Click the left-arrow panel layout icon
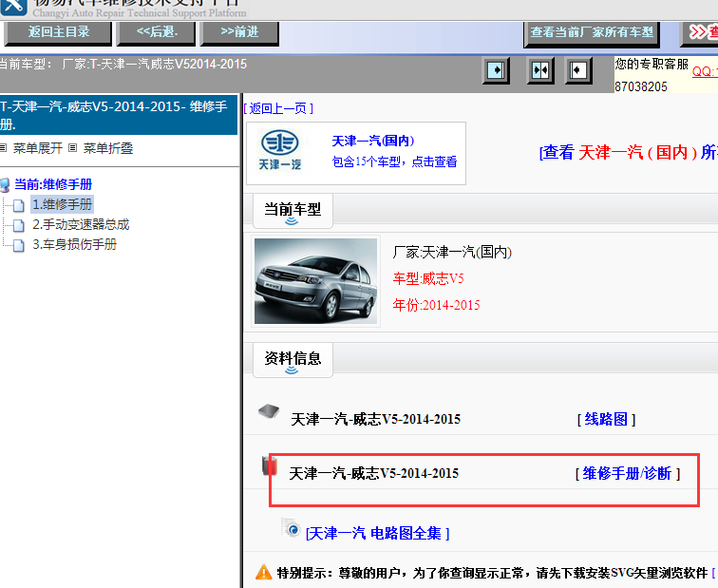Screen dimensions: 718x588 click(x=577, y=70)
